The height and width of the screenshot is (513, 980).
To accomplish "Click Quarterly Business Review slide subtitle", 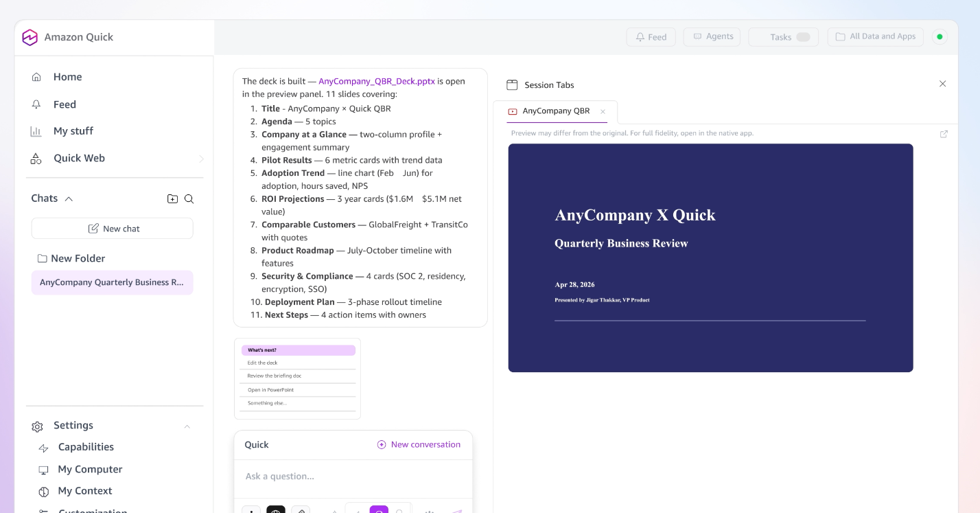I will pyautogui.click(x=621, y=243).
